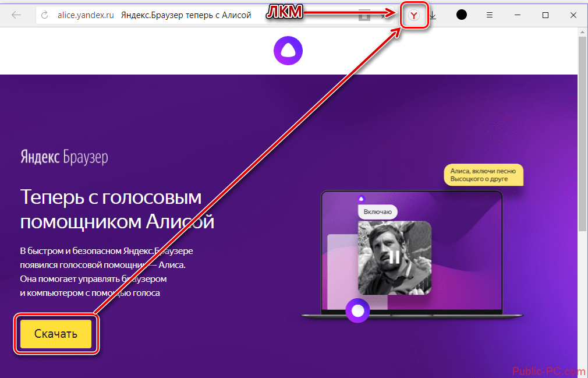
Task: Close the browser window
Action: (573, 15)
